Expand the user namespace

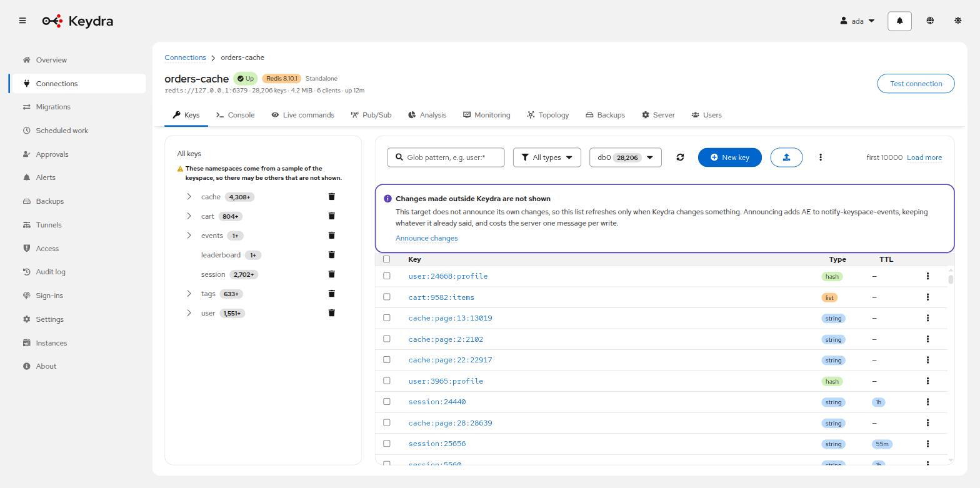(x=189, y=313)
